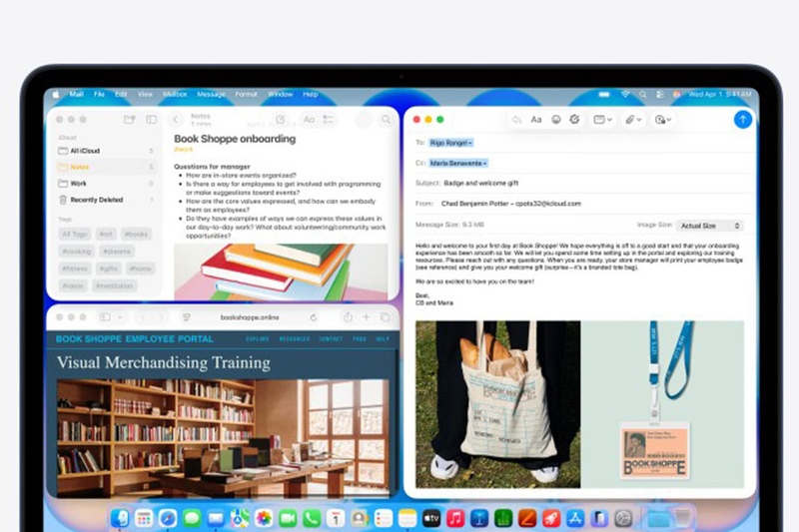Open text format options (Aa) in Mail

coord(536,120)
